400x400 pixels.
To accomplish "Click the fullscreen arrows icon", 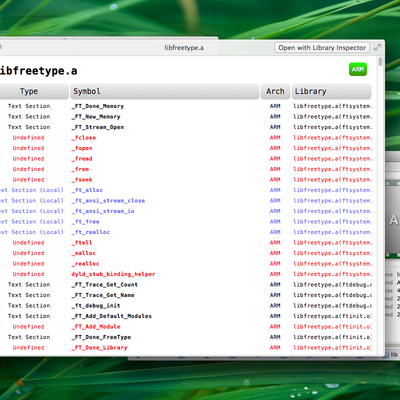I will pos(377,48).
